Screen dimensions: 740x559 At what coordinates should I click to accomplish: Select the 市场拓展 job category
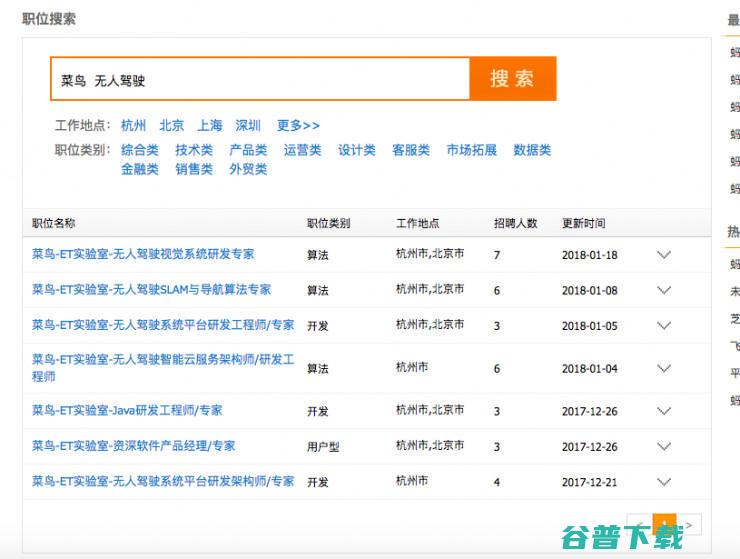pos(472,150)
